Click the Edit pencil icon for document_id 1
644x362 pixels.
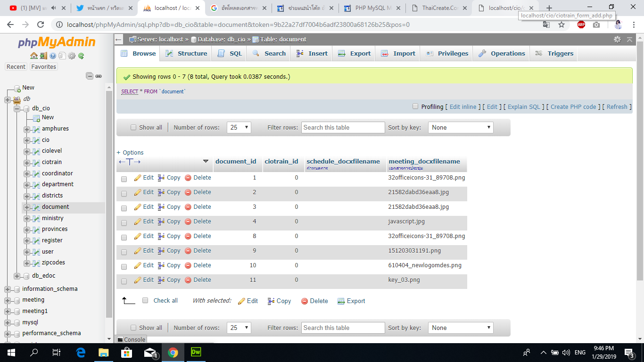click(x=138, y=178)
